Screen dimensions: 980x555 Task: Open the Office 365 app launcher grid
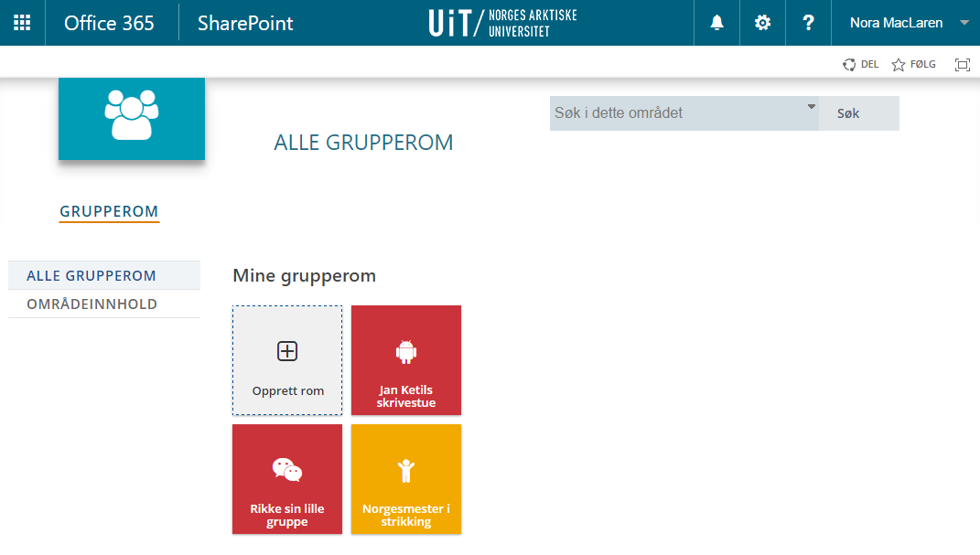[x=22, y=23]
